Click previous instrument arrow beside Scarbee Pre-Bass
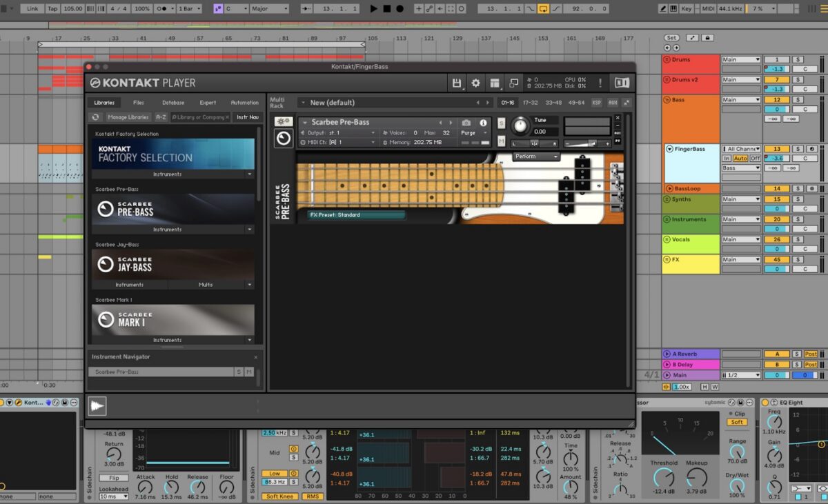This screenshot has height=504, width=828. (441, 123)
